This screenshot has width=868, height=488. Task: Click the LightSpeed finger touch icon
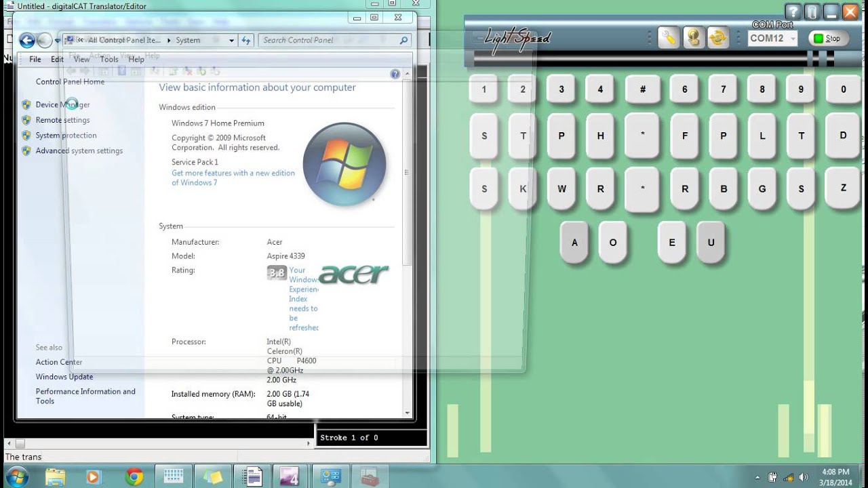point(693,38)
